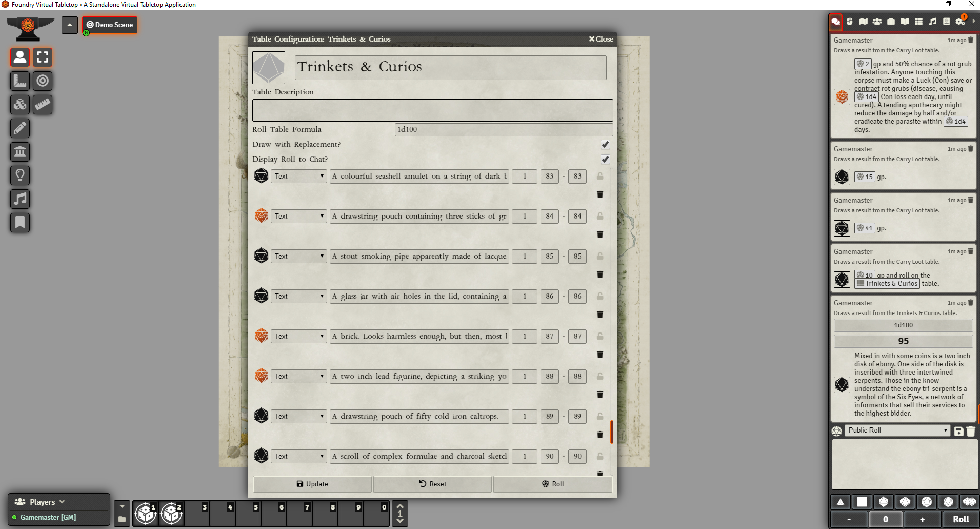Screen dimensions: 980x529
Task: Click Roll to draw from the table
Action: click(x=553, y=484)
